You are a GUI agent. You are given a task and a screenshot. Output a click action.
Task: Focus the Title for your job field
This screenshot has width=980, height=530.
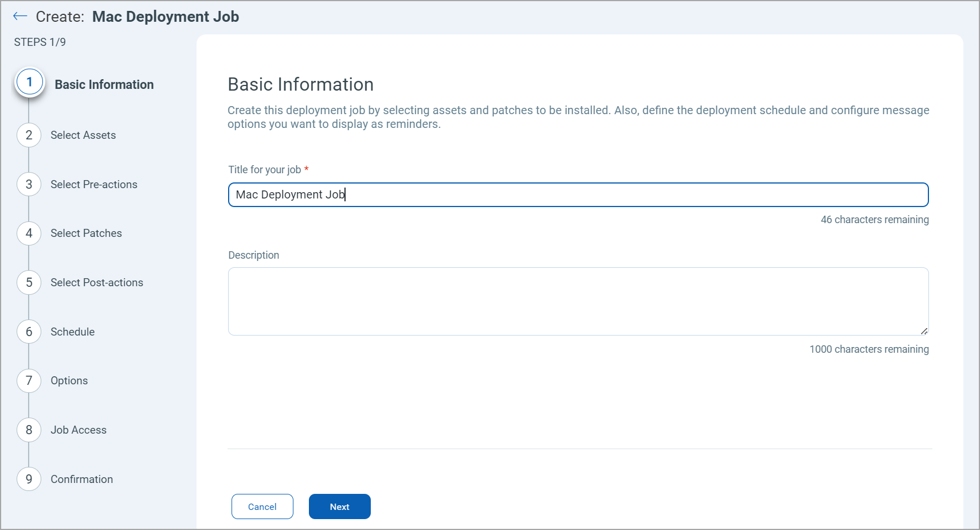pyautogui.click(x=578, y=195)
